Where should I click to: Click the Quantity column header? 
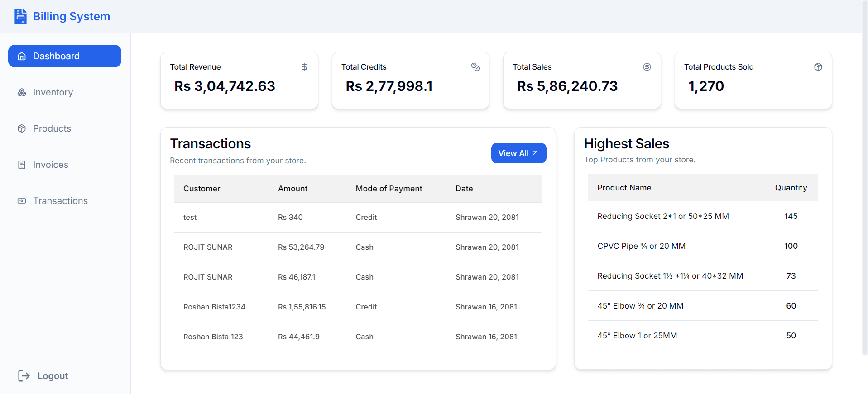tap(791, 188)
